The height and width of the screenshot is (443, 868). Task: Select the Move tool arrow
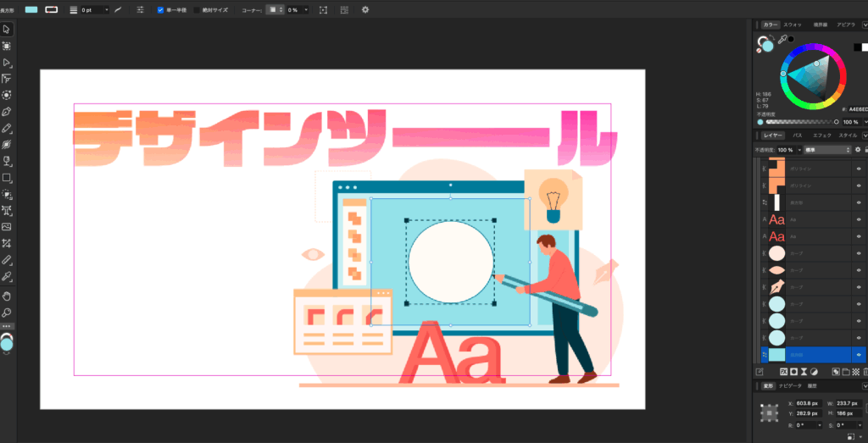(x=7, y=30)
